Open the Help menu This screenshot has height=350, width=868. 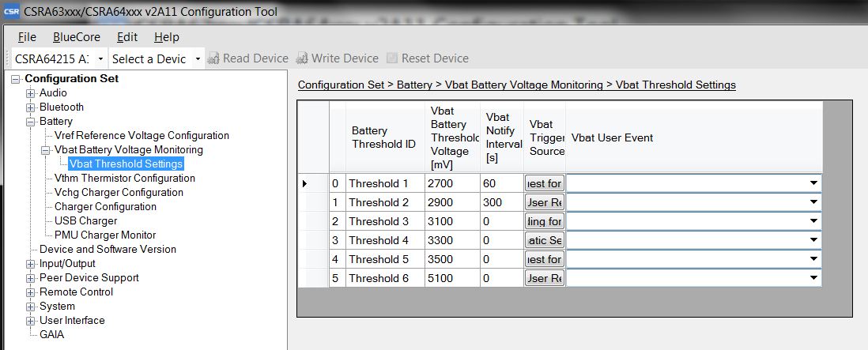[x=166, y=37]
